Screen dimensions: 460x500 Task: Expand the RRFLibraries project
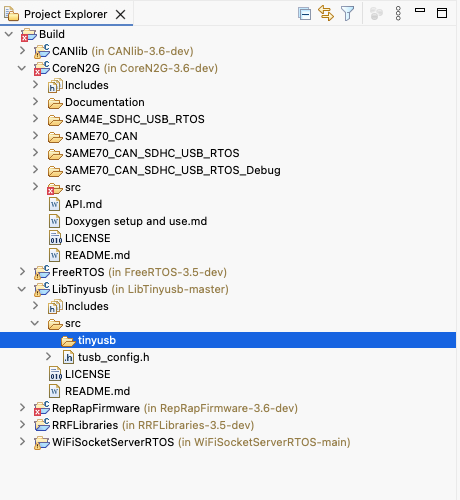22,425
